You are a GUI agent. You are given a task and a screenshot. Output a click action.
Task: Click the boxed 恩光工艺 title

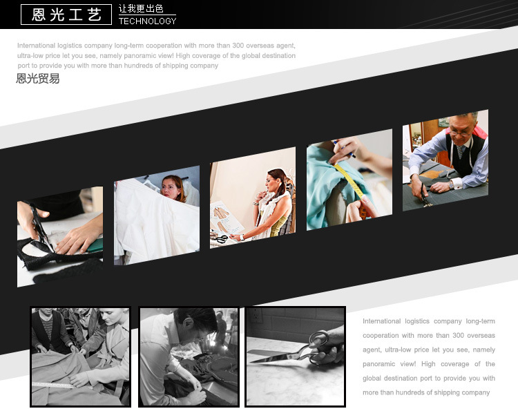pos(66,14)
